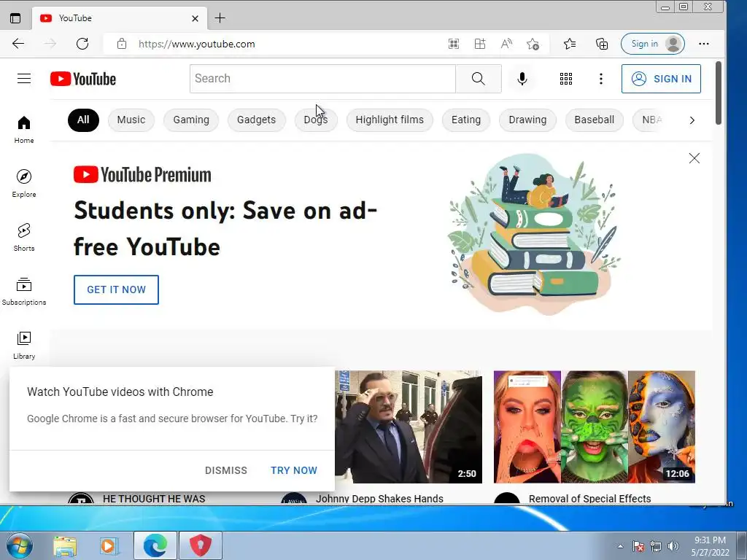This screenshot has height=560, width=747.
Task: Click Edge Sign in profile button
Action: [653, 44]
